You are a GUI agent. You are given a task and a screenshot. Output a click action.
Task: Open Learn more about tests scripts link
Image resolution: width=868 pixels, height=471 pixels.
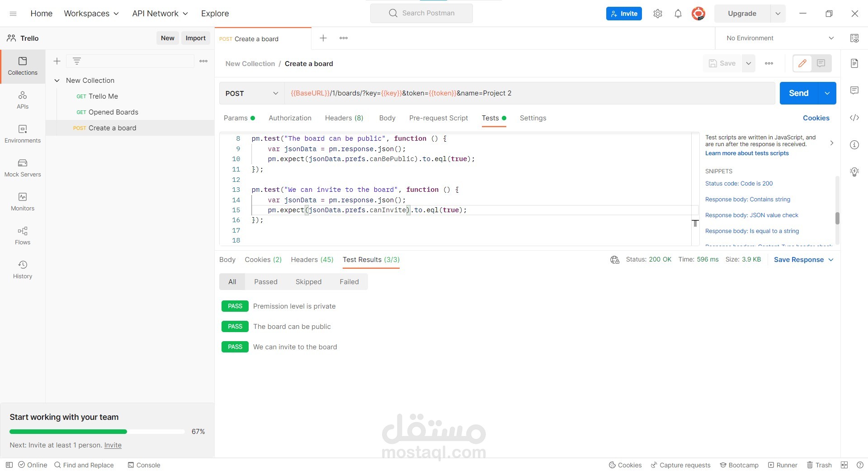click(x=747, y=153)
